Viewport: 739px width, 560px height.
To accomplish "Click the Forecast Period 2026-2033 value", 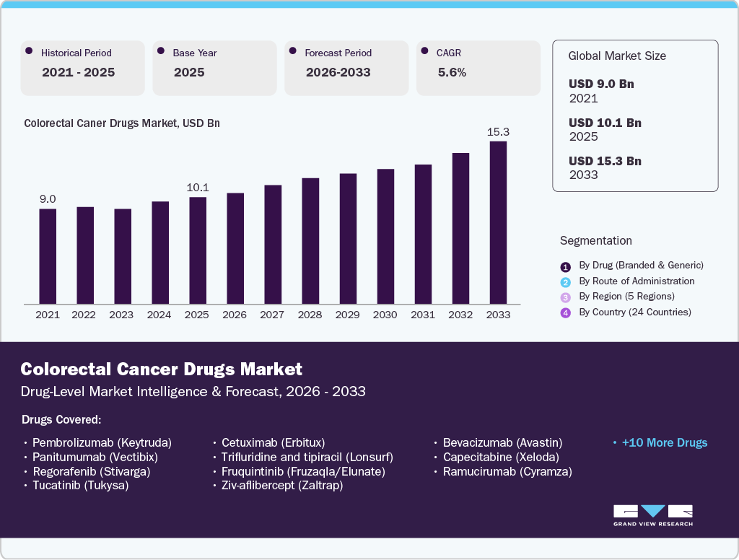I will [338, 72].
